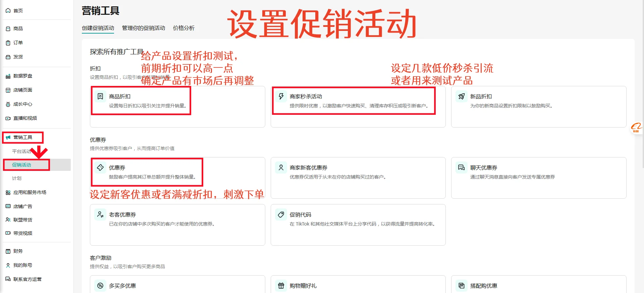Open 联系官方运营 in the sidebar

[28, 279]
